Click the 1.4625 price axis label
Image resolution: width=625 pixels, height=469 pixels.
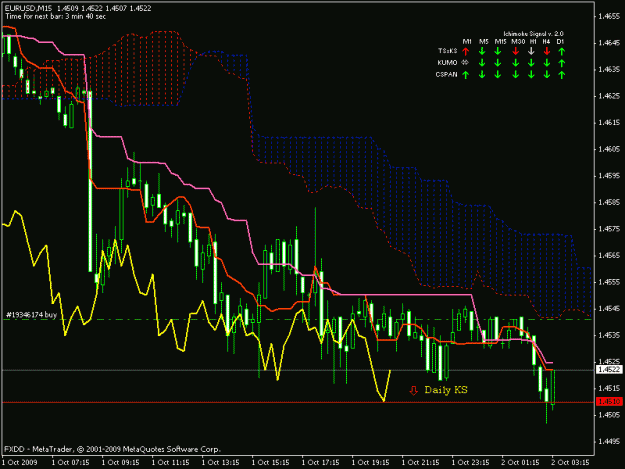pyautogui.click(x=610, y=96)
